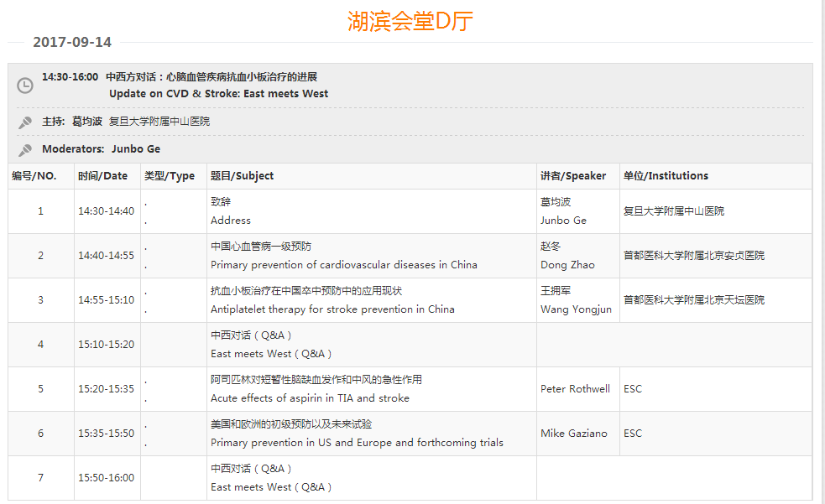This screenshot has height=504, width=825.
Task: Click the 单位/Institutions column header
Action: (666, 176)
